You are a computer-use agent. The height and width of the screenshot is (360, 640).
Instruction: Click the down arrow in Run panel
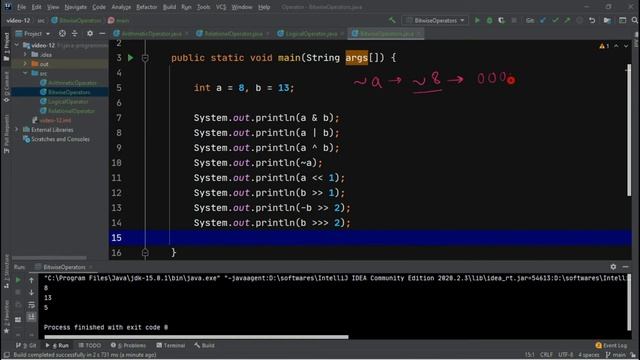(31, 292)
